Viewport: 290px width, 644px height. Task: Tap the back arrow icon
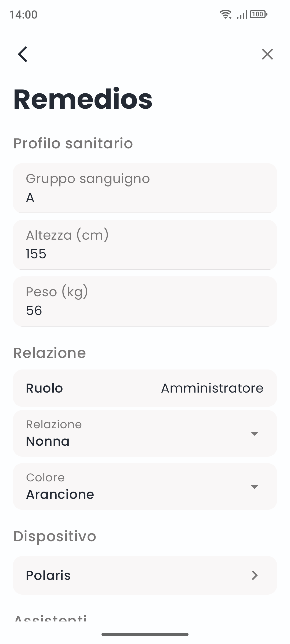pos(23,54)
